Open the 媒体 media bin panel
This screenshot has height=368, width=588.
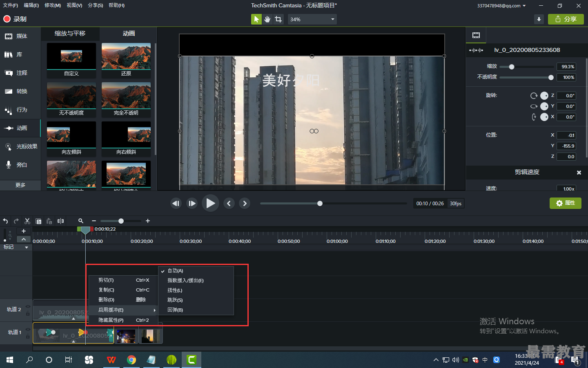20,36
